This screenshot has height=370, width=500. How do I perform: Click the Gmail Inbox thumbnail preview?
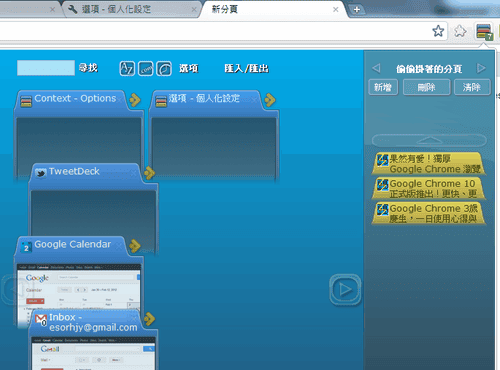tap(93, 353)
